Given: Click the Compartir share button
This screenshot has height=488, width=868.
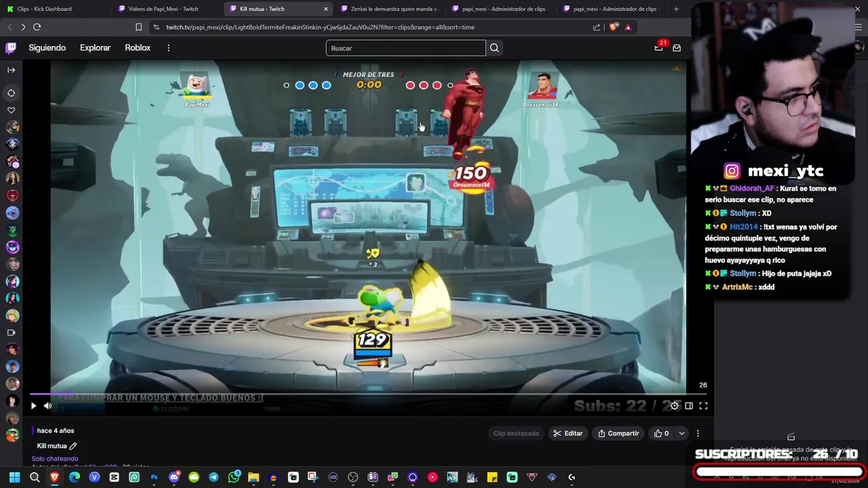Looking at the screenshot, I should click(x=618, y=434).
